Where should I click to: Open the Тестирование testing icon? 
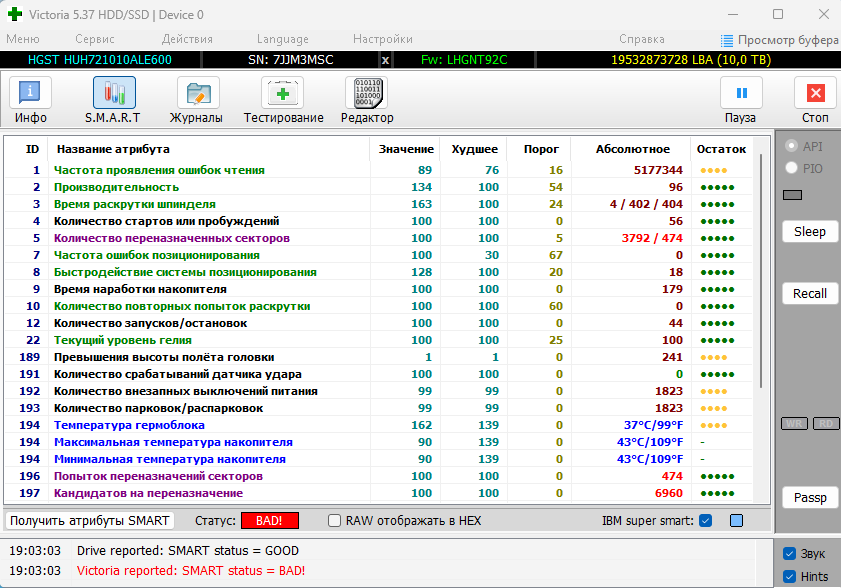click(x=283, y=93)
